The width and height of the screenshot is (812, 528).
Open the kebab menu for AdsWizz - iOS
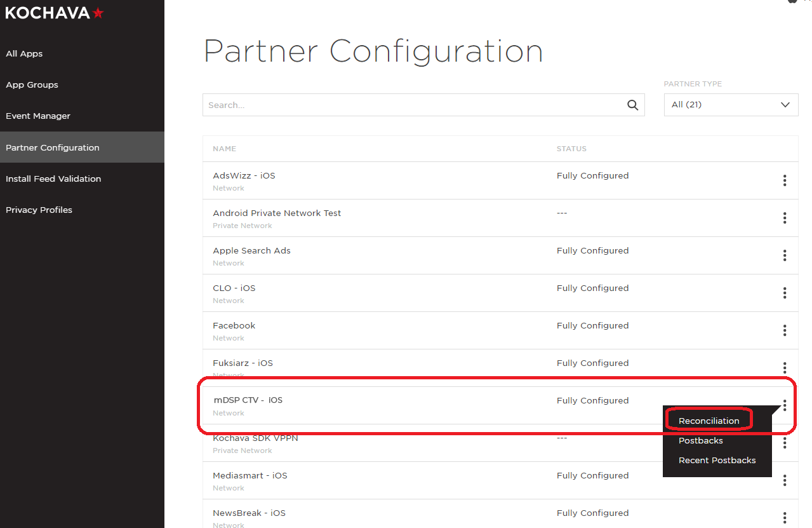[x=785, y=180]
